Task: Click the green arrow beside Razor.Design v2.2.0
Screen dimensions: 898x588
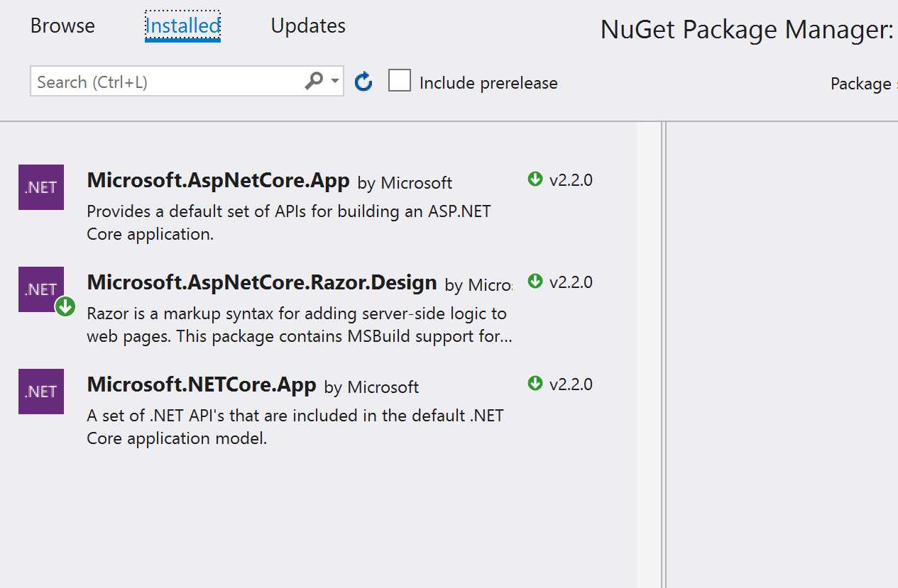Action: pos(535,281)
